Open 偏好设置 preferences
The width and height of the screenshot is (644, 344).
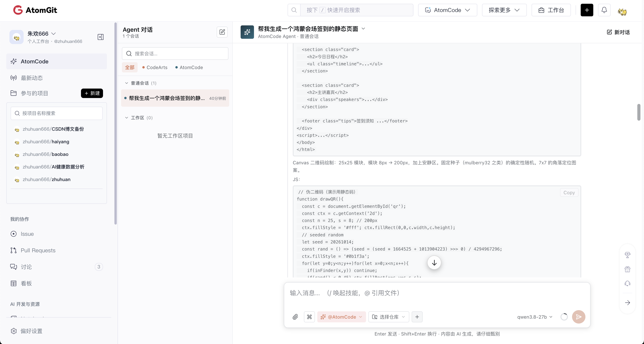(x=27, y=331)
